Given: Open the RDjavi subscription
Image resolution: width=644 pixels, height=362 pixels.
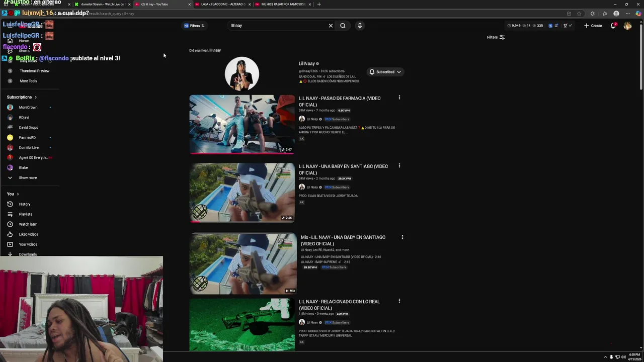Looking at the screenshot, I should (x=24, y=117).
